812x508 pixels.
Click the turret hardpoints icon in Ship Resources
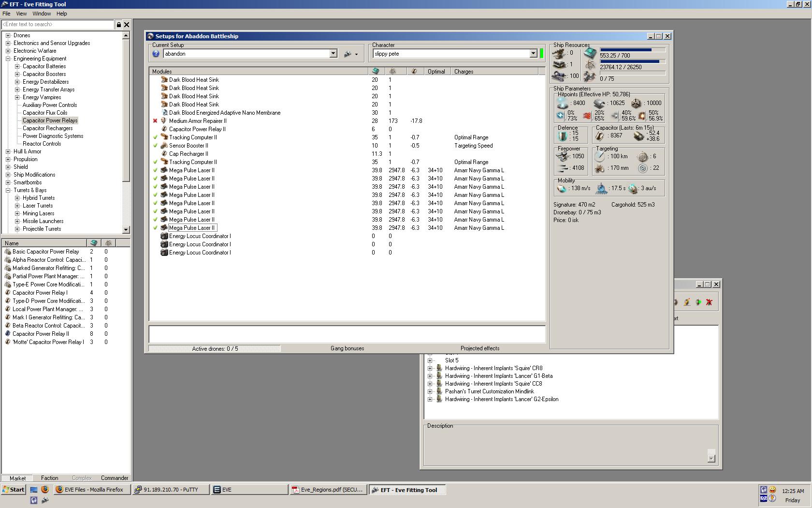(x=559, y=53)
